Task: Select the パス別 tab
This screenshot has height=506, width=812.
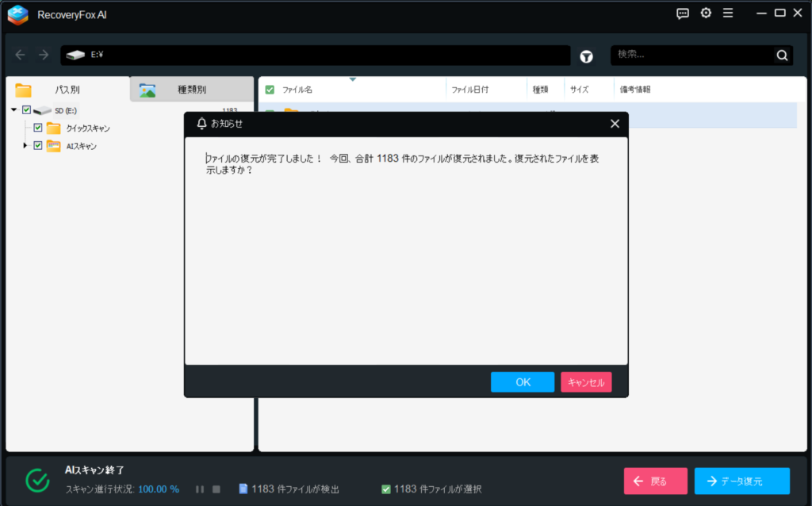Action: tap(67, 90)
